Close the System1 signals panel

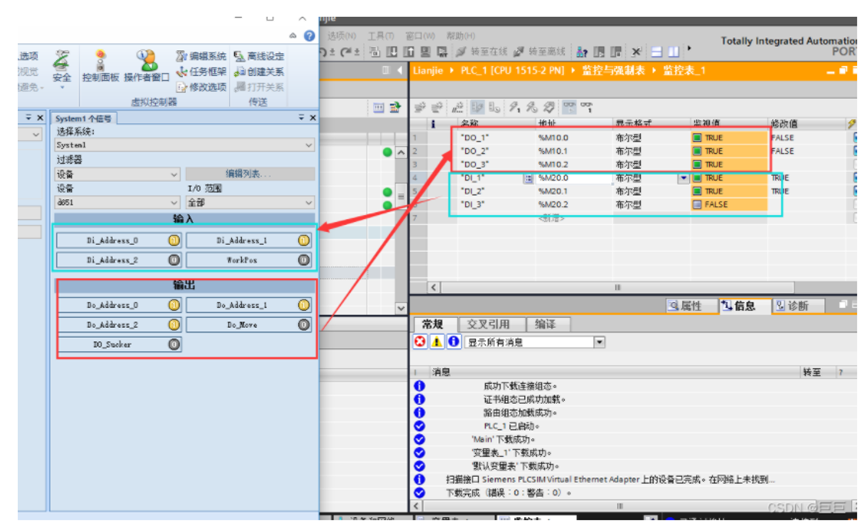313,117
